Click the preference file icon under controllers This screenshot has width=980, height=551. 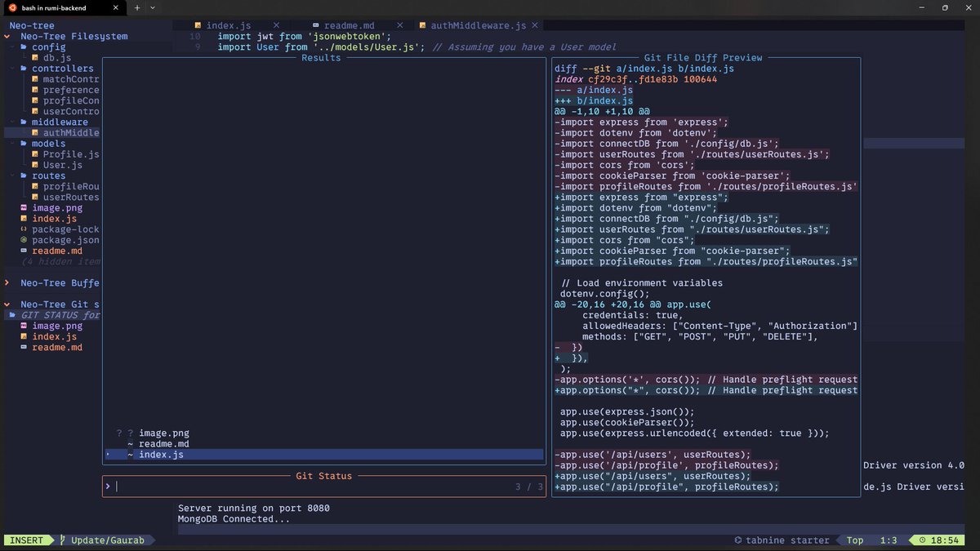pyautogui.click(x=35, y=90)
